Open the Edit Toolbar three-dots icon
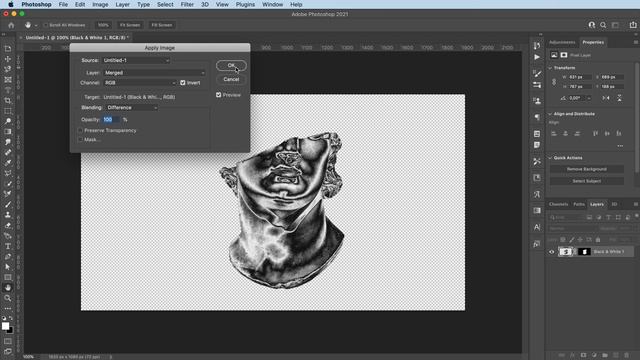 click(8, 309)
